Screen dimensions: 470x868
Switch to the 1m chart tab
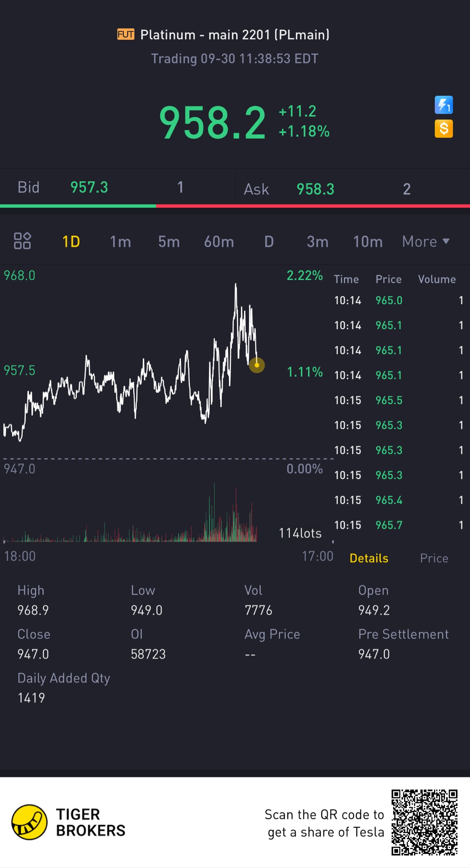[x=120, y=241]
